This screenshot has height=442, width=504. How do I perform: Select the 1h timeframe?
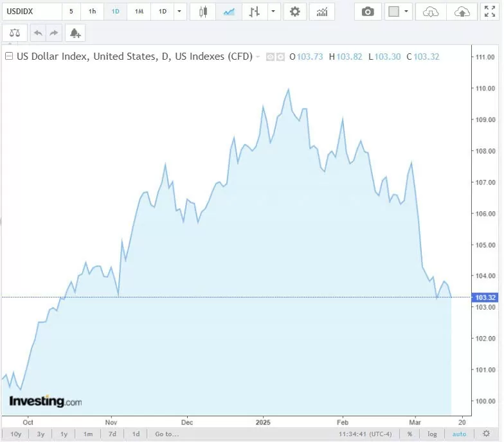[x=93, y=12]
